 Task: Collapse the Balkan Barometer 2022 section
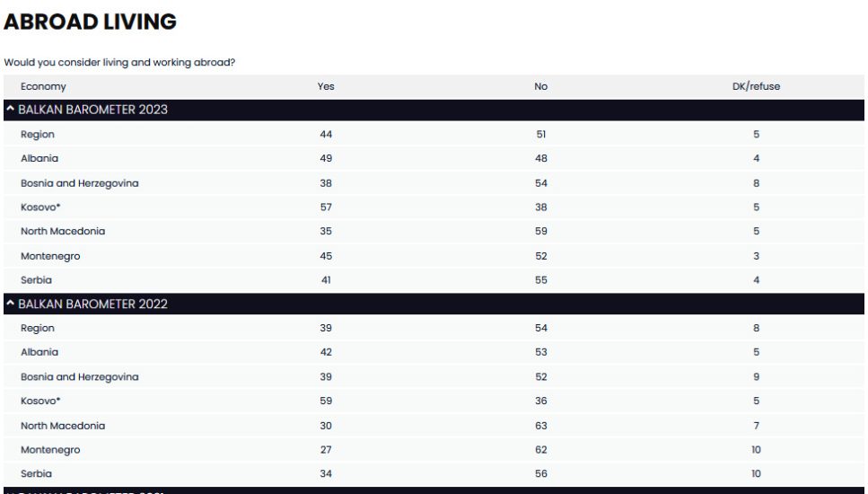click(x=11, y=304)
